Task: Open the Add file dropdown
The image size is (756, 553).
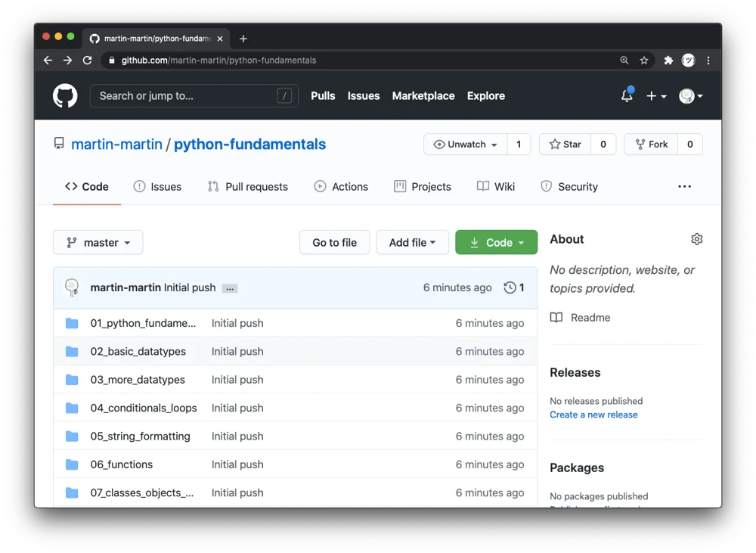Action: [412, 242]
